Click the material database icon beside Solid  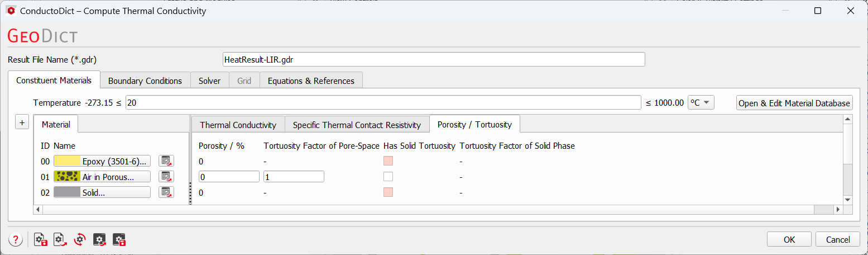(x=166, y=192)
